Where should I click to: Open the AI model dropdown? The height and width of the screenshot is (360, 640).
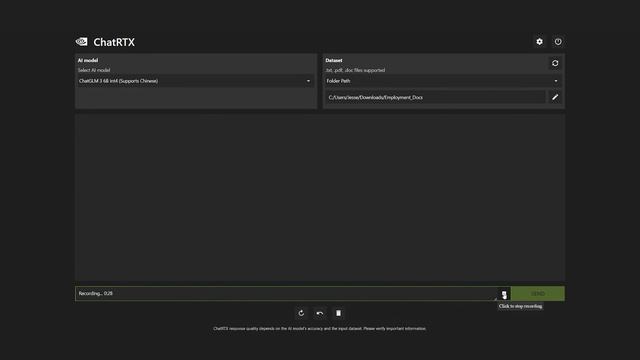195,81
